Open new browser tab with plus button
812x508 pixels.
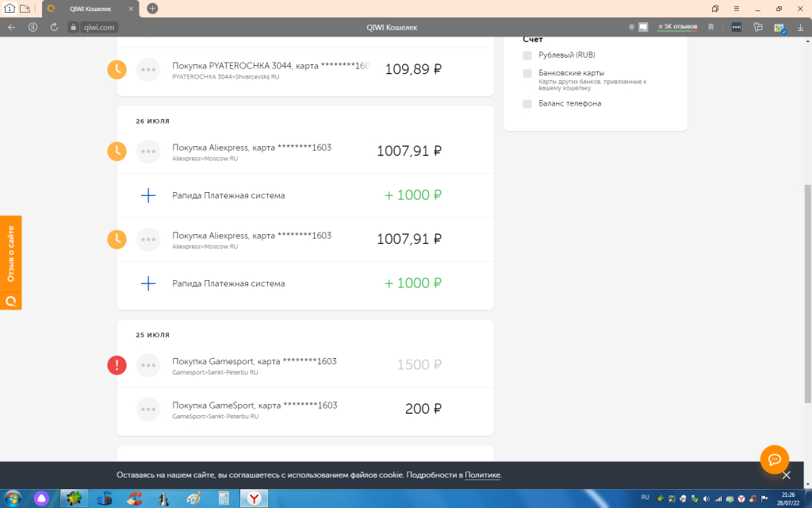pos(152,8)
